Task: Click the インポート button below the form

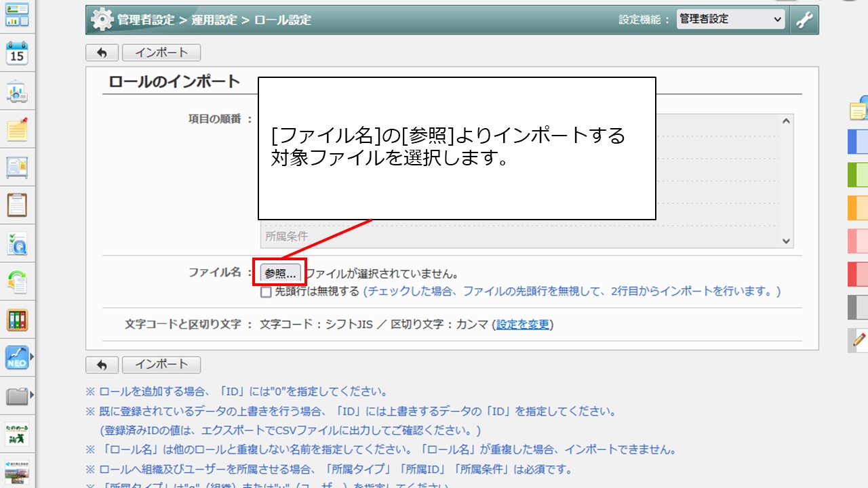Action: (161, 365)
